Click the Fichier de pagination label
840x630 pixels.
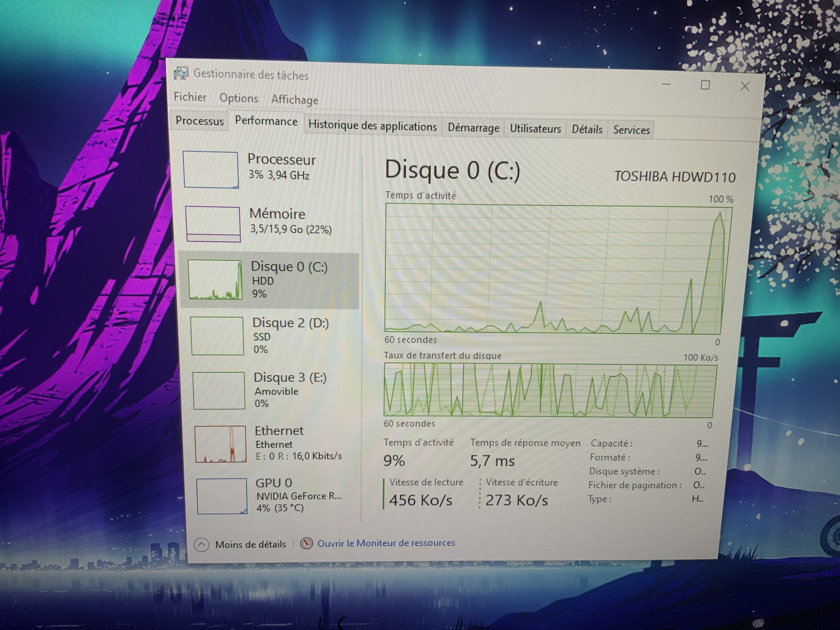click(x=635, y=485)
